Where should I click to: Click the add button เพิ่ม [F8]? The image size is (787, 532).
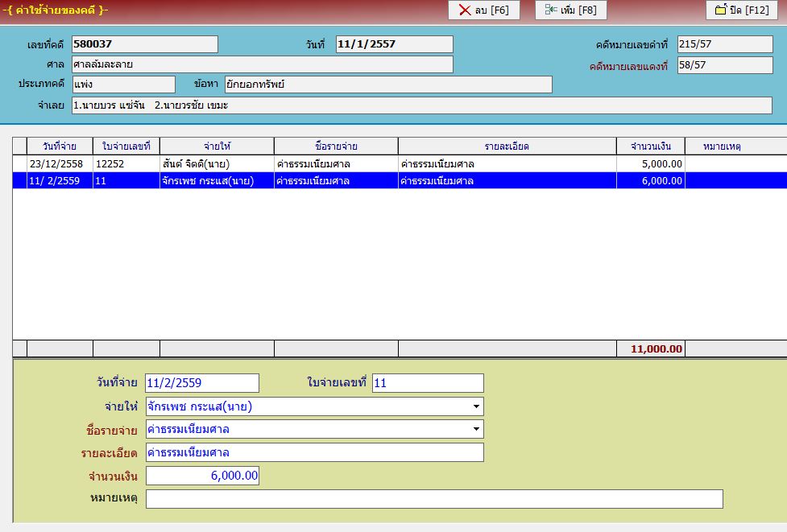pyautogui.click(x=570, y=10)
